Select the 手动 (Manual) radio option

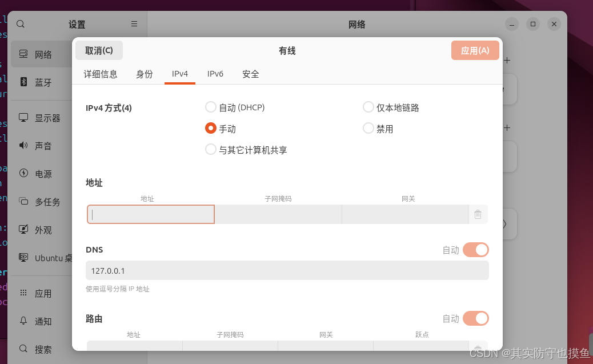(210, 128)
